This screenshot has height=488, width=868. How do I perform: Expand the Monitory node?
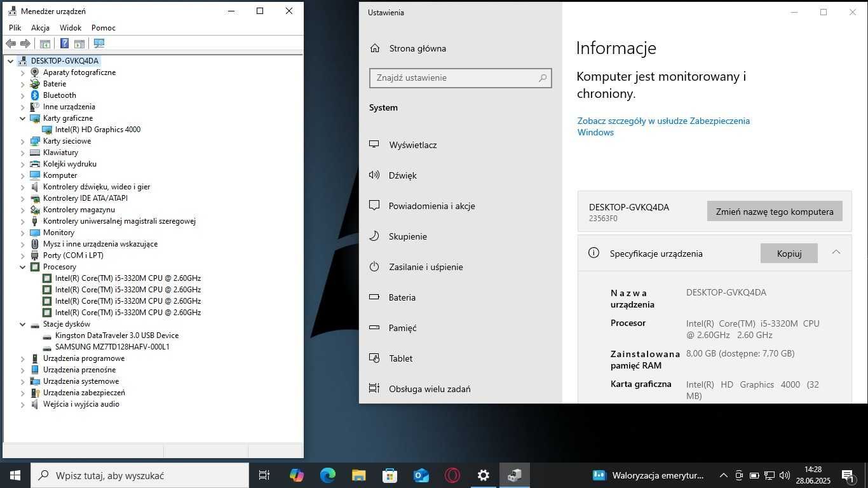[x=22, y=233]
